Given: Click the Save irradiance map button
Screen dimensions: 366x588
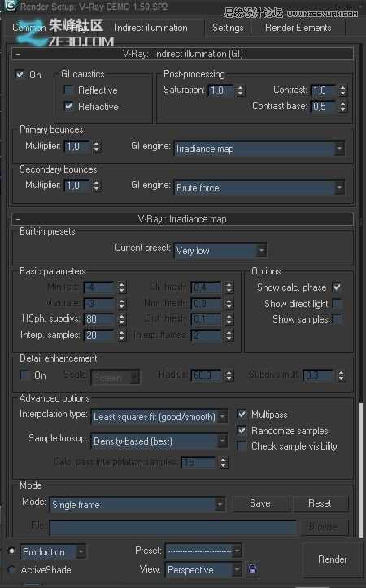Looking at the screenshot, I should 260,503.
